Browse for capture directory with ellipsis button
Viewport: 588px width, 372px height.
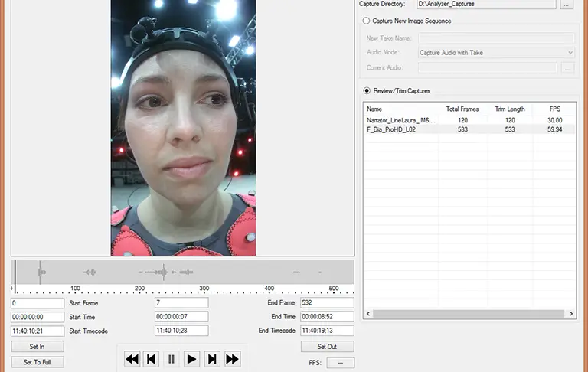[x=567, y=5]
